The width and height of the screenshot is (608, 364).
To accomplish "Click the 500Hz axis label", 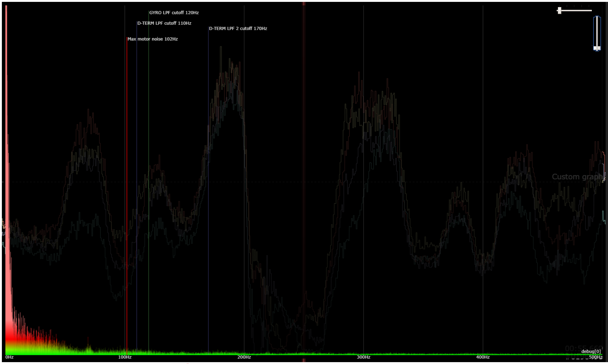I will pyautogui.click(x=598, y=358).
